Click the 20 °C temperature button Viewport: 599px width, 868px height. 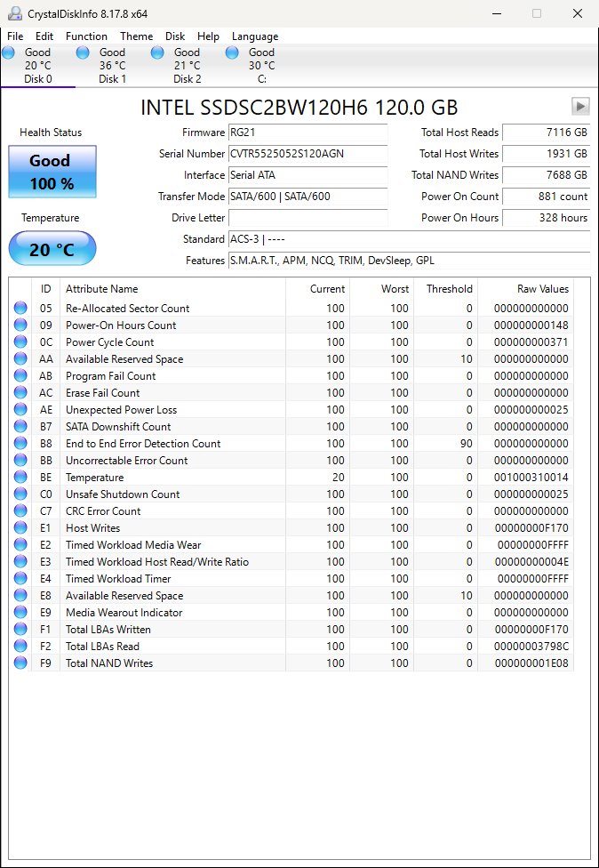point(52,248)
